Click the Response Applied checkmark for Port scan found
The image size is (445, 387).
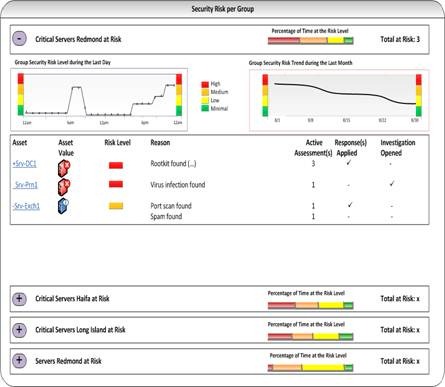pyautogui.click(x=350, y=205)
